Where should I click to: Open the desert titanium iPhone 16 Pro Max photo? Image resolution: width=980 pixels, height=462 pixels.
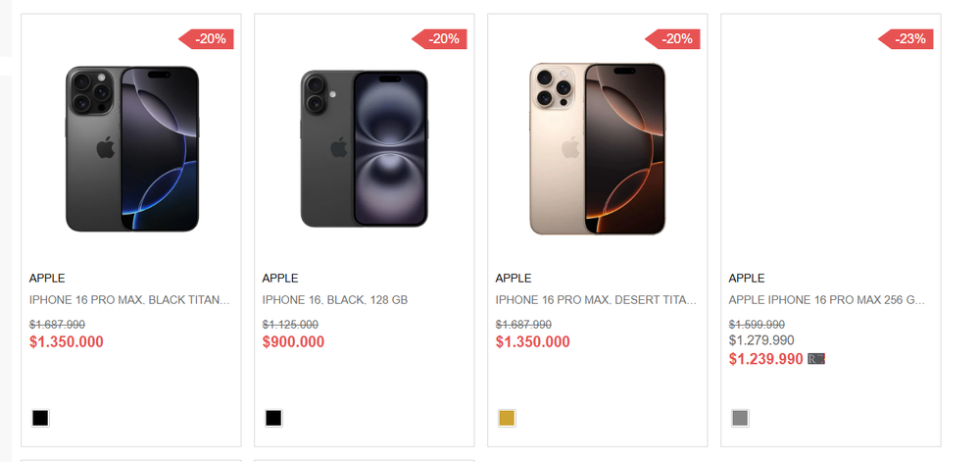(598, 149)
